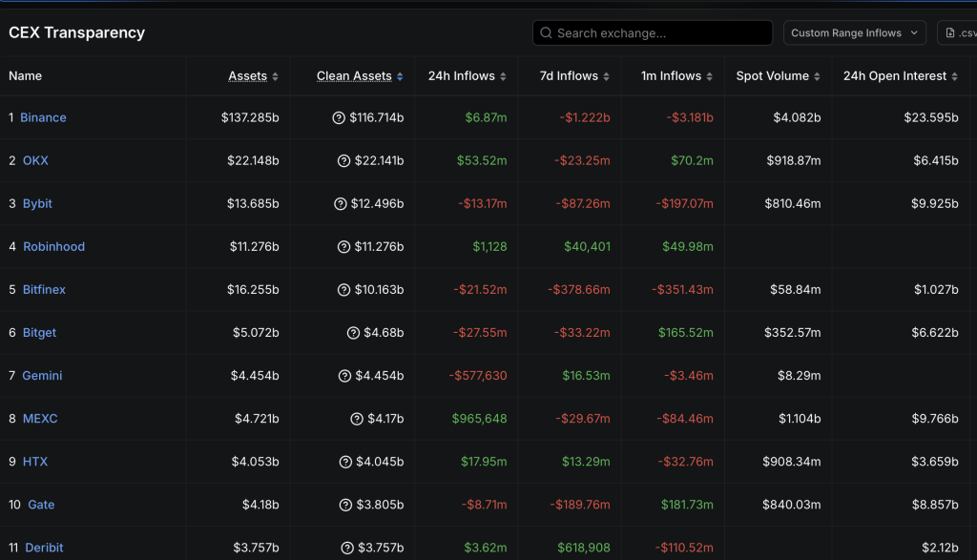Screen dimensions: 977x560
Task: Click the question mark icon next to $22.141b
Action: (x=343, y=160)
